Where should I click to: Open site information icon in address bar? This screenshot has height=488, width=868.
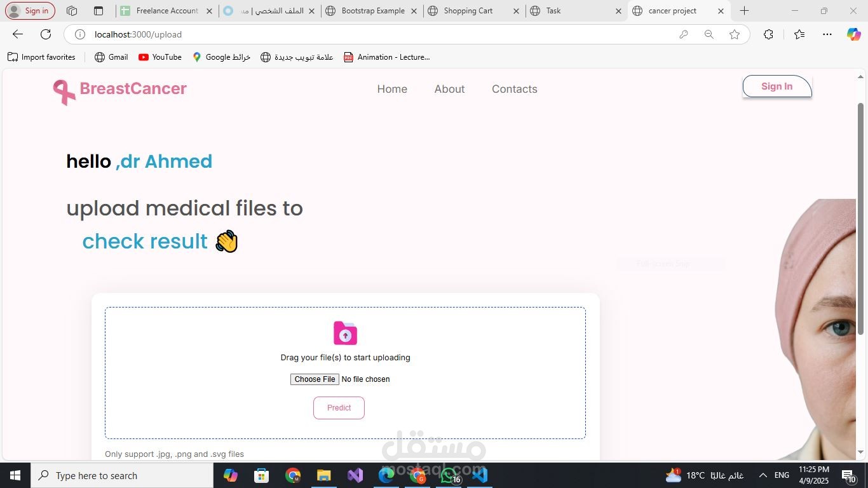tap(80, 34)
